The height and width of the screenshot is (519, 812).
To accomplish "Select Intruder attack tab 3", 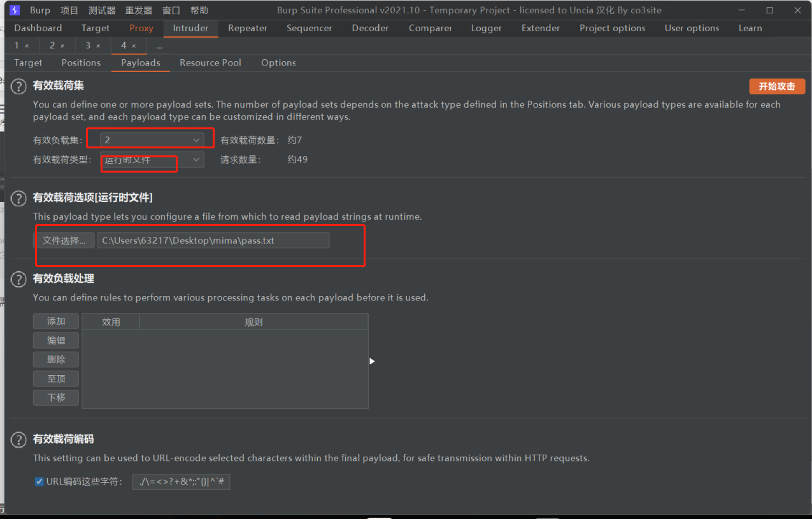I will [x=88, y=46].
